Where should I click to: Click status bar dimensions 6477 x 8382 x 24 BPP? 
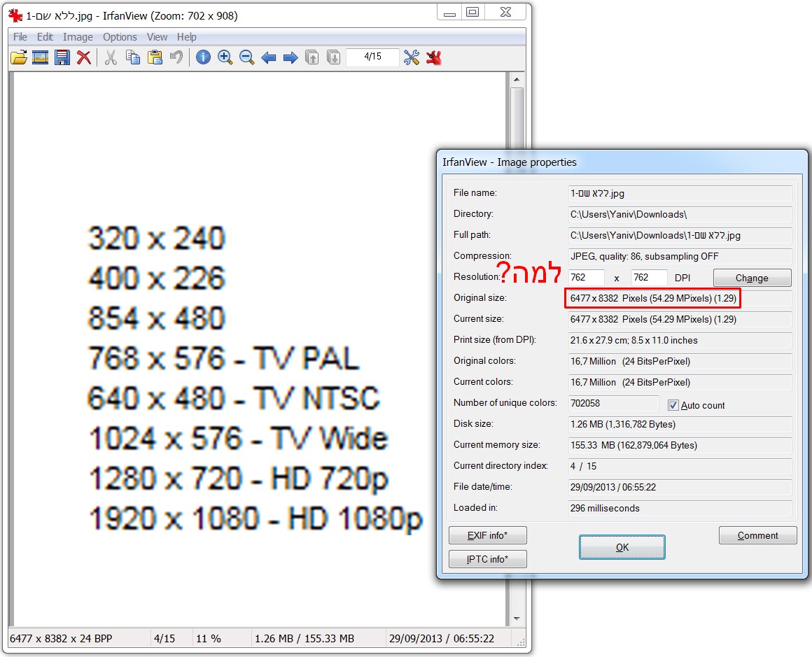coord(61,638)
